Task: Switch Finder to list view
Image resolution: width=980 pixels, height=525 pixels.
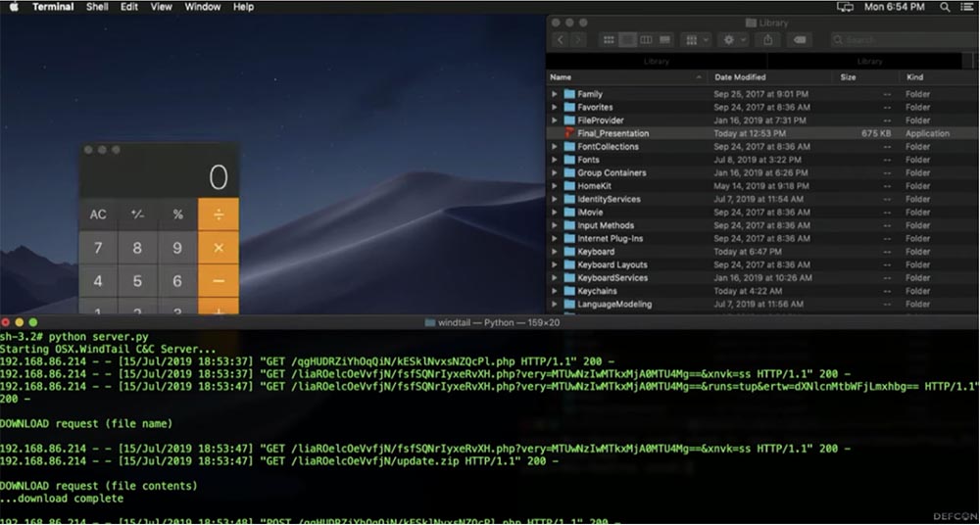Action: (x=627, y=40)
